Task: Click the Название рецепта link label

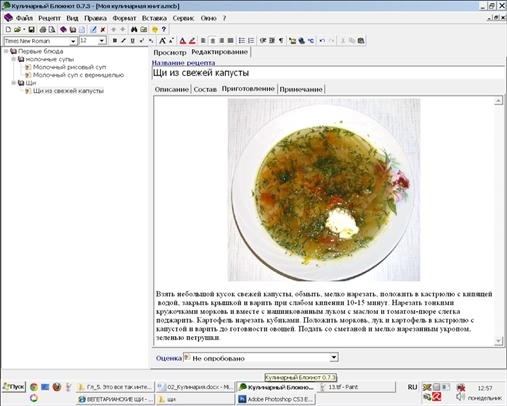Action: point(183,63)
